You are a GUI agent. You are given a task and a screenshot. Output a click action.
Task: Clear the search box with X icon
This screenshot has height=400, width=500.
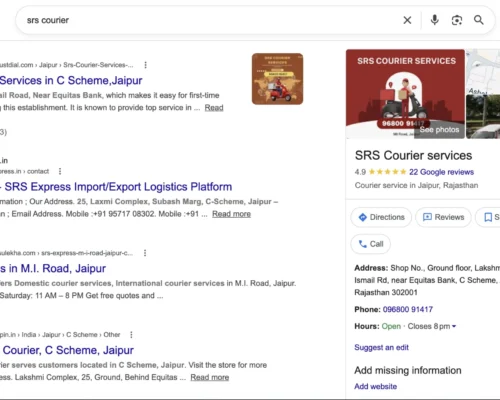407,20
